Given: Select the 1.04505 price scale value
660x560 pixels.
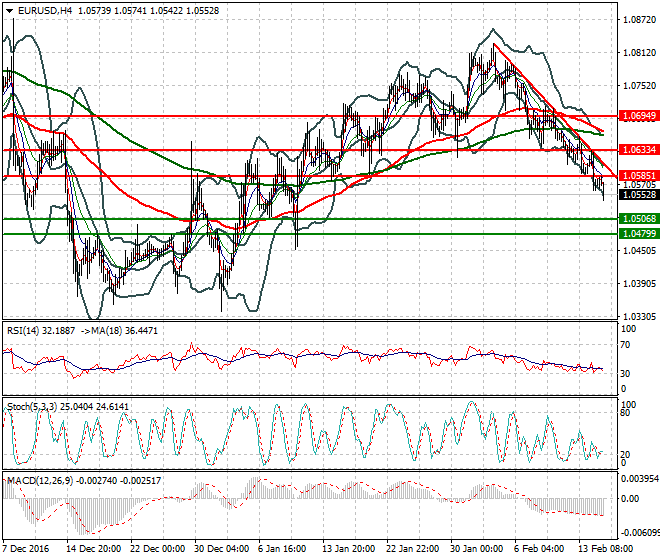Looking at the screenshot, I should tap(639, 250).
